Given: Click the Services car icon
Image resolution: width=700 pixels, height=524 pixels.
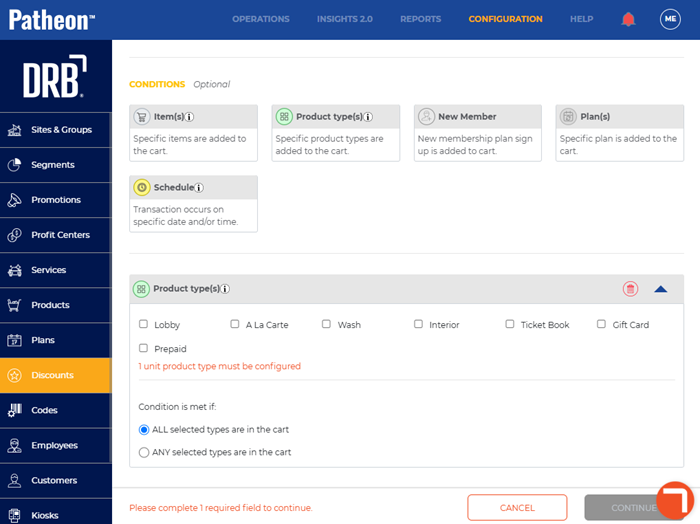Looking at the screenshot, I should (14, 270).
